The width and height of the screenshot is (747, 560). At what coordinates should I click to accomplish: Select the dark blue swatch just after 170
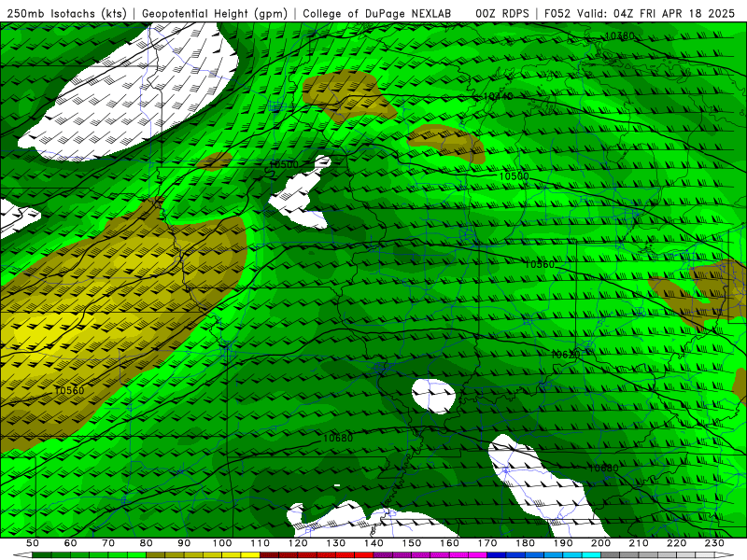[x=497, y=555]
